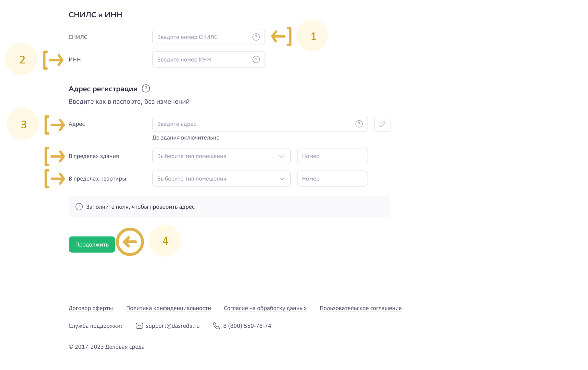
Task: Open the Договор оферты link
Action: point(91,308)
